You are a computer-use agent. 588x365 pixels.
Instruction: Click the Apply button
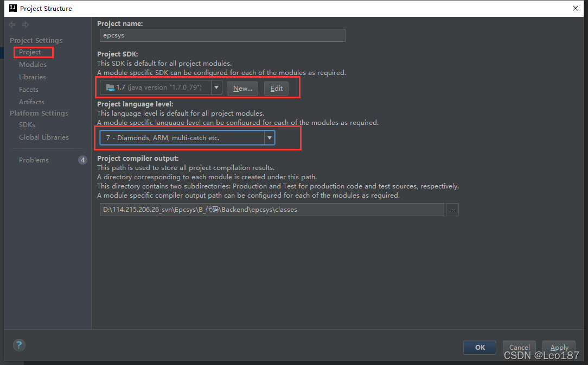[559, 348]
